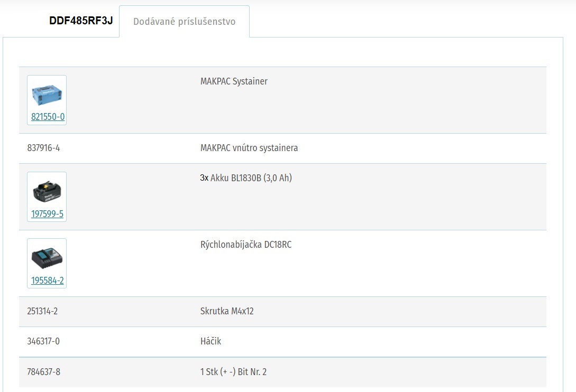Select part number 837916-4
Image resolution: width=576 pixels, height=392 pixels.
point(43,148)
